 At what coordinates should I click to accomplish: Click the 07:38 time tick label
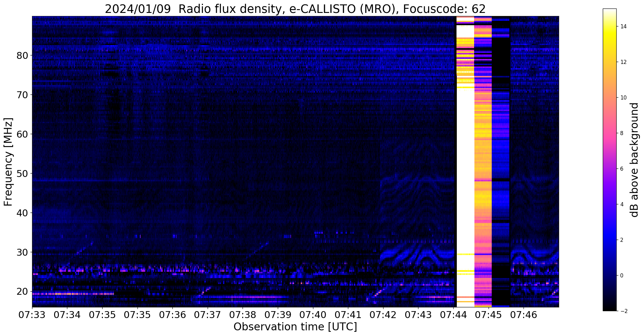pyautogui.click(x=243, y=315)
